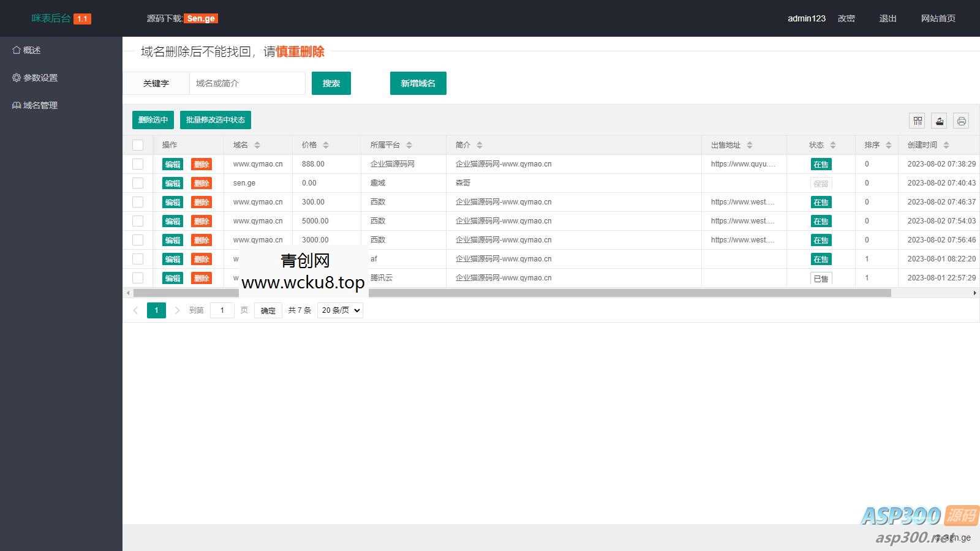Screen dimensions: 980x551
Task: Click the green add new domain button
Action: [418, 83]
